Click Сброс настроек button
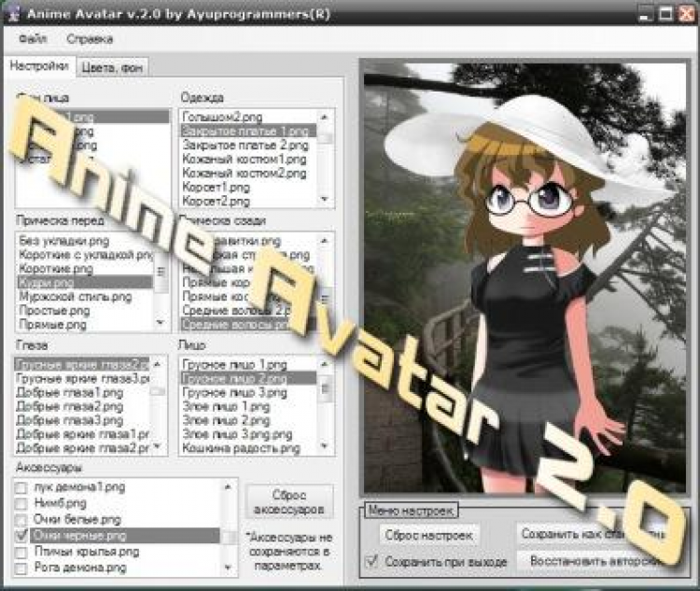The height and width of the screenshot is (591, 700). click(x=429, y=535)
